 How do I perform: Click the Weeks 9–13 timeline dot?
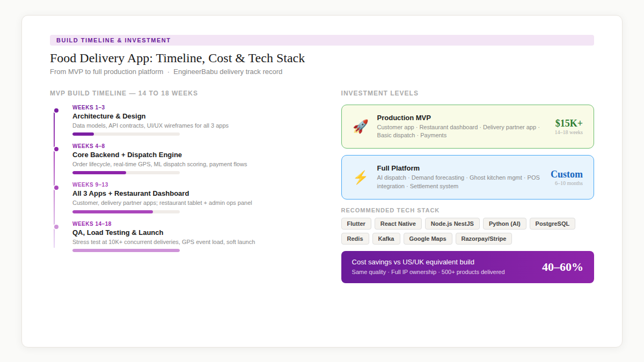pos(56,188)
